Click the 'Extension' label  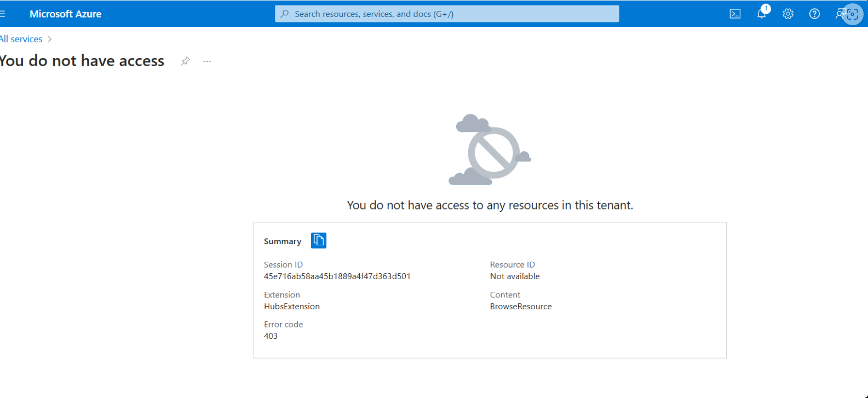(x=282, y=295)
